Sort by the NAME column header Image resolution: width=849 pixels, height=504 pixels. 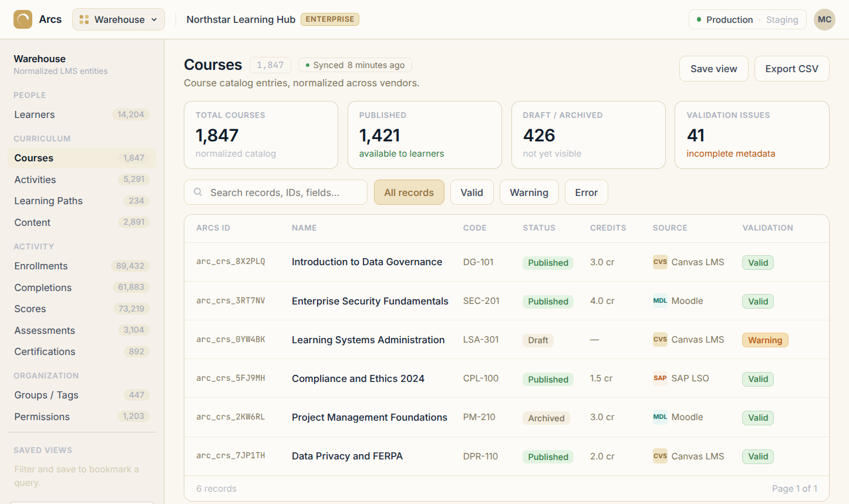point(304,228)
